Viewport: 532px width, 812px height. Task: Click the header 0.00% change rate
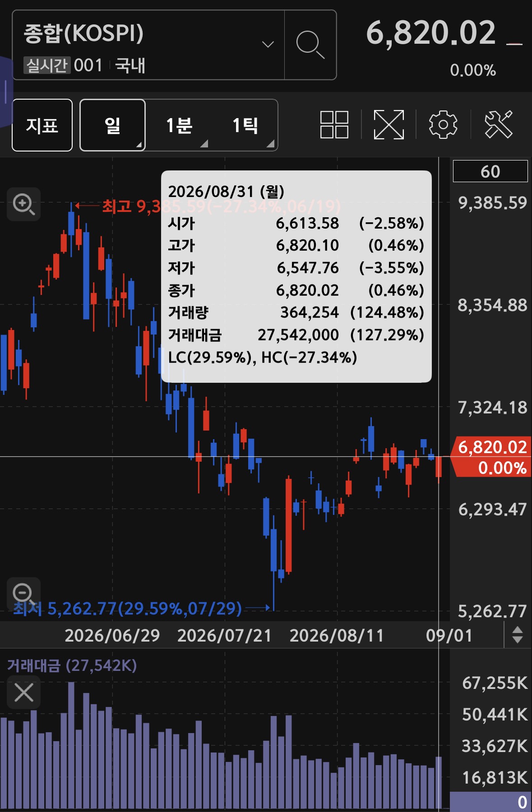coord(473,70)
